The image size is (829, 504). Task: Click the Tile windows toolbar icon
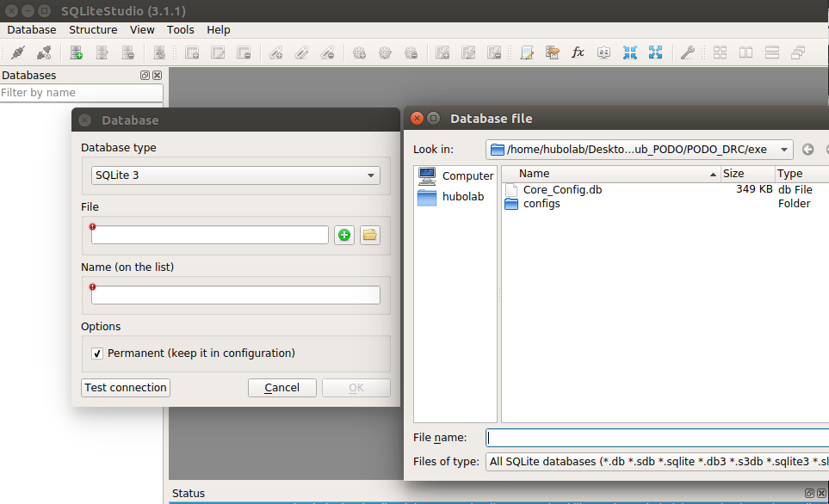tap(720, 52)
